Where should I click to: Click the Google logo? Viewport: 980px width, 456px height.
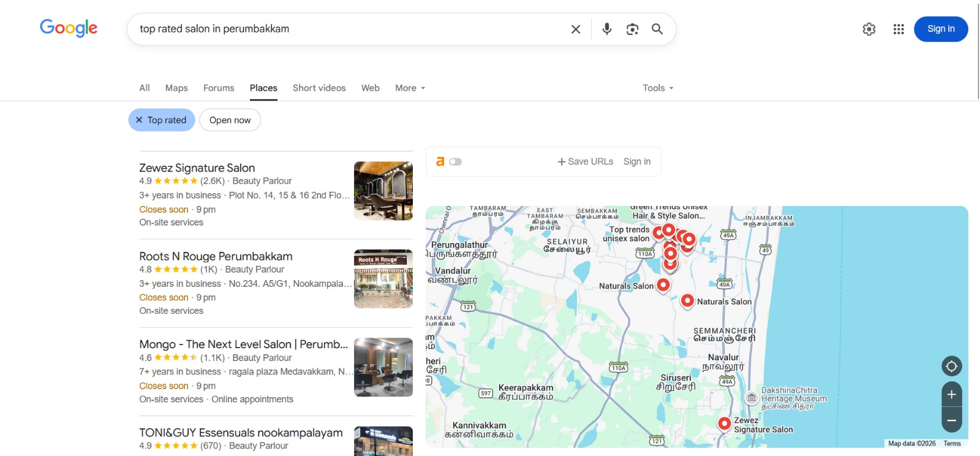tap(69, 28)
